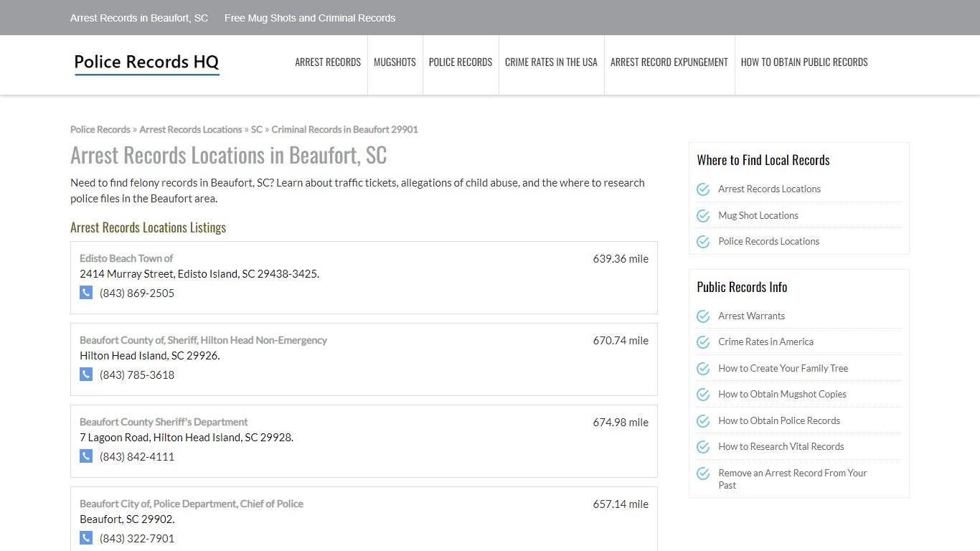Image resolution: width=980 pixels, height=551 pixels.
Task: Go to Arrest Records Locations breadcrumb
Action: point(191,130)
